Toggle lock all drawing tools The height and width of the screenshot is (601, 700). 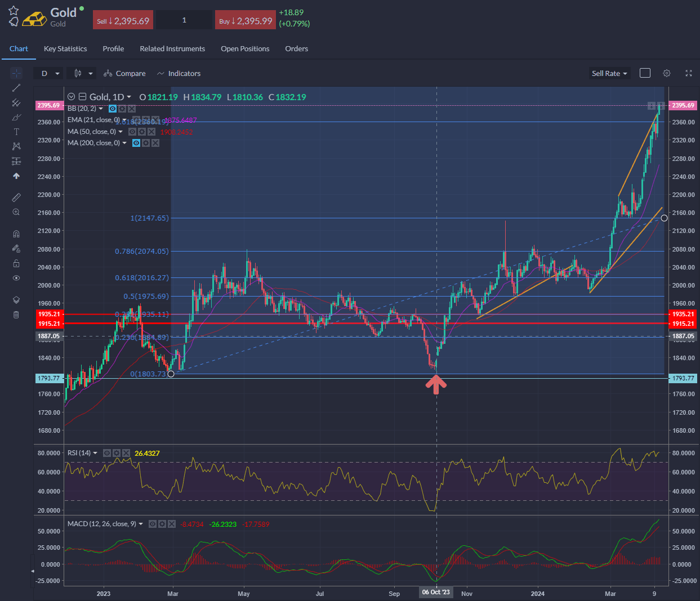[x=16, y=263]
